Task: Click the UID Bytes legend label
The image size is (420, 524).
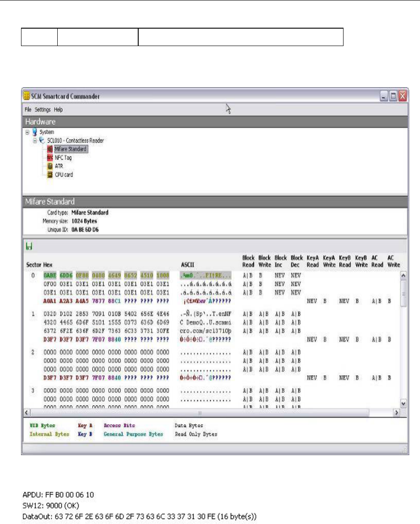Action: 42,426
